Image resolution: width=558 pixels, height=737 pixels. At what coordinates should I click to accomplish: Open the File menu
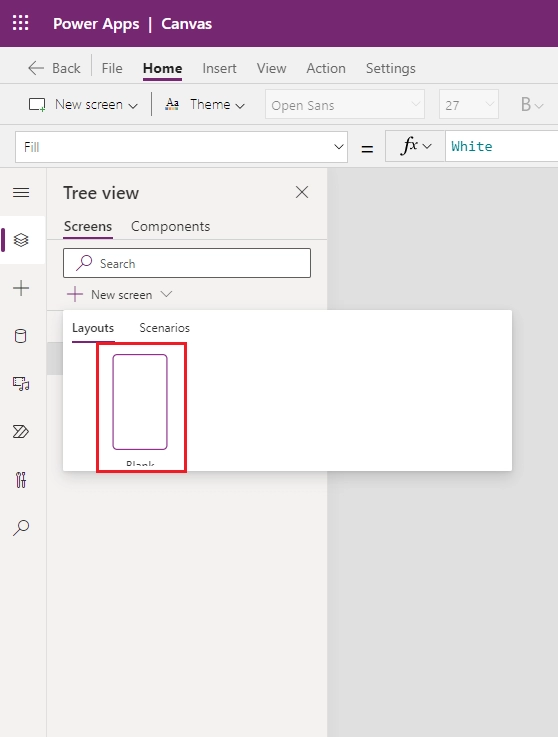[x=112, y=68]
